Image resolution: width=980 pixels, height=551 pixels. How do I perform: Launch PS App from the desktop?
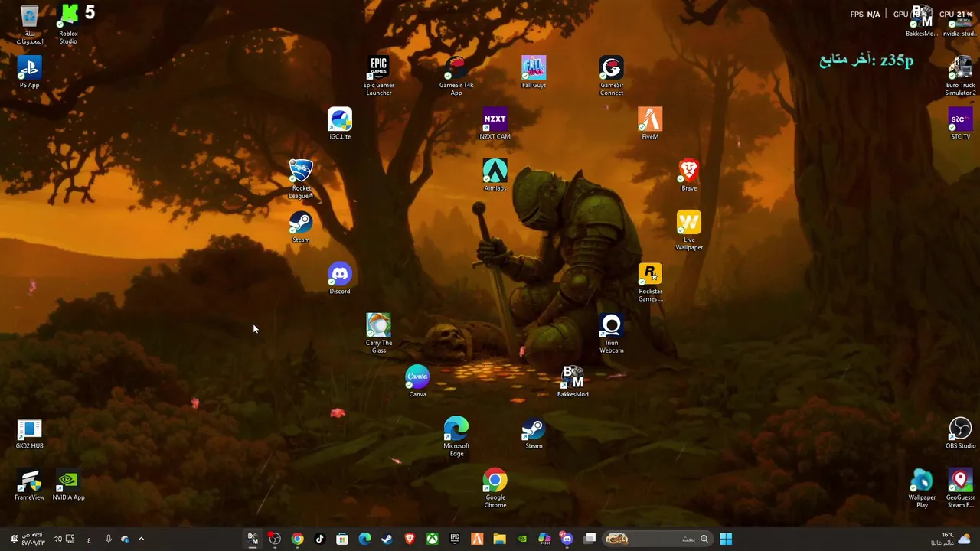29,73
